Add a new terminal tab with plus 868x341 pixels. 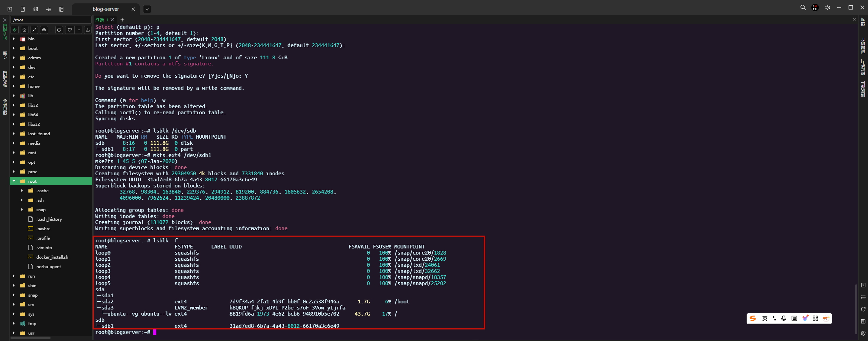122,20
